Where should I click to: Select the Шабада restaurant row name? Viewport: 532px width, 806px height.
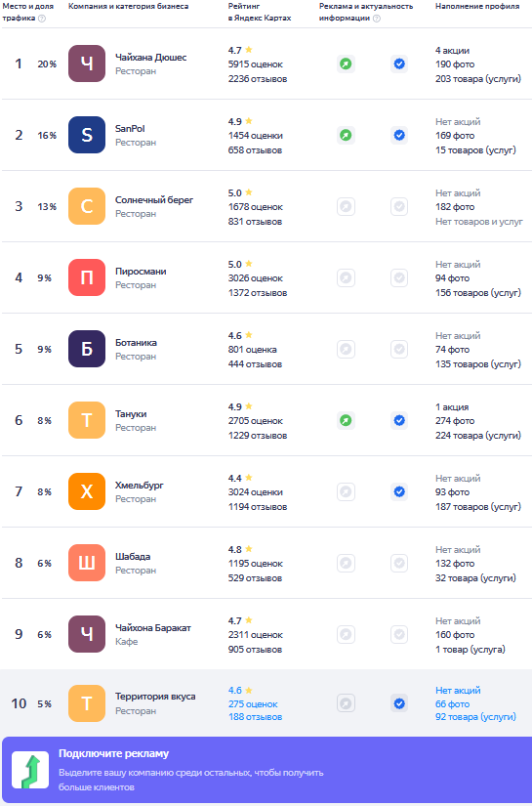(x=133, y=556)
